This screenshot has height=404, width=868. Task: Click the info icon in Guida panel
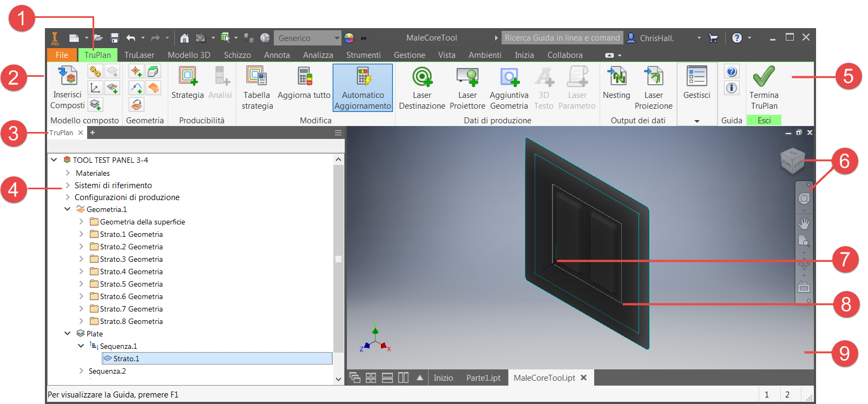tap(732, 88)
